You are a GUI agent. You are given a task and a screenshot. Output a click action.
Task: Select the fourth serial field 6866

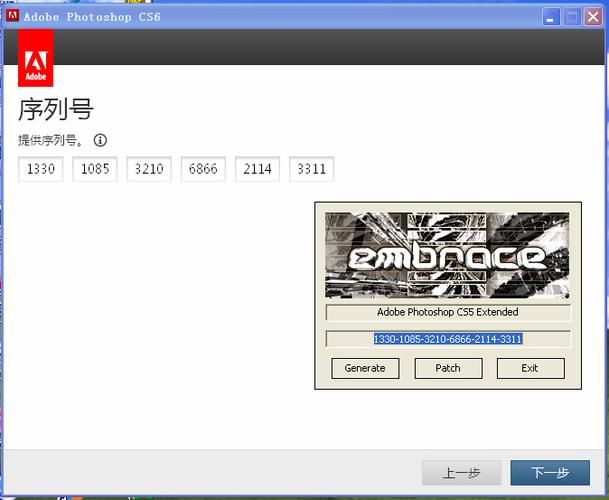[203, 169]
